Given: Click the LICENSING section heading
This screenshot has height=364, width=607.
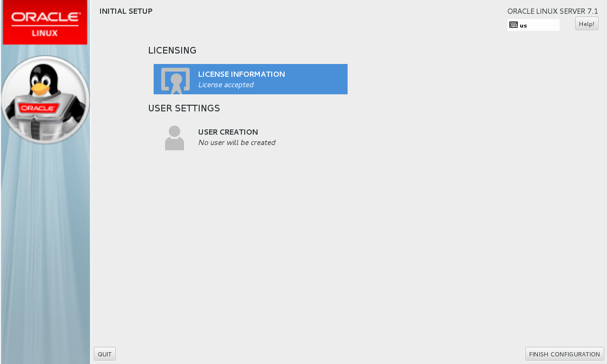Looking at the screenshot, I should (x=172, y=50).
